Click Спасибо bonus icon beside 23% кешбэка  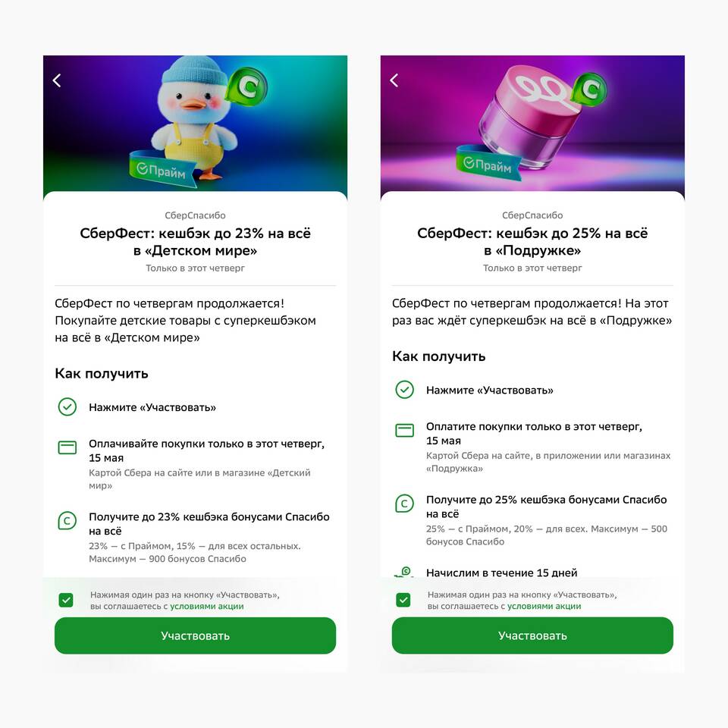pyautogui.click(x=67, y=520)
